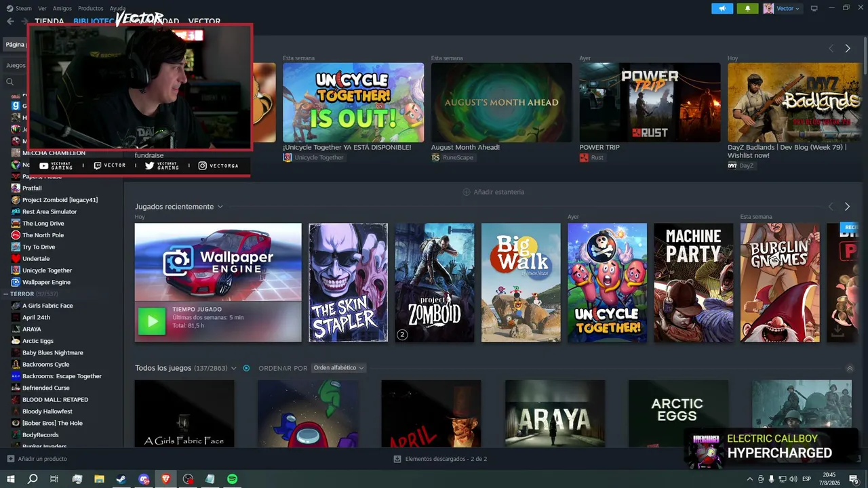Advance the Jugados recientemente shelf right
This screenshot has width=868, height=488.
tap(847, 207)
